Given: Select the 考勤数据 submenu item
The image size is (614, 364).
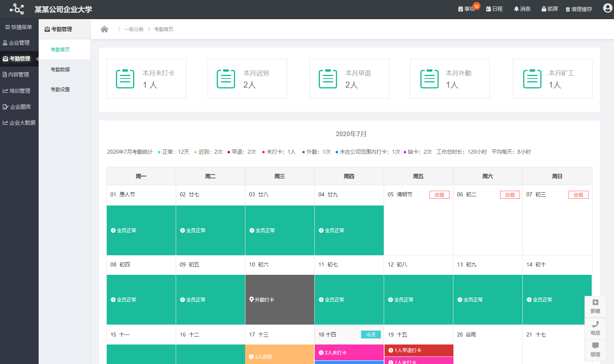Looking at the screenshot, I should click(65, 69).
